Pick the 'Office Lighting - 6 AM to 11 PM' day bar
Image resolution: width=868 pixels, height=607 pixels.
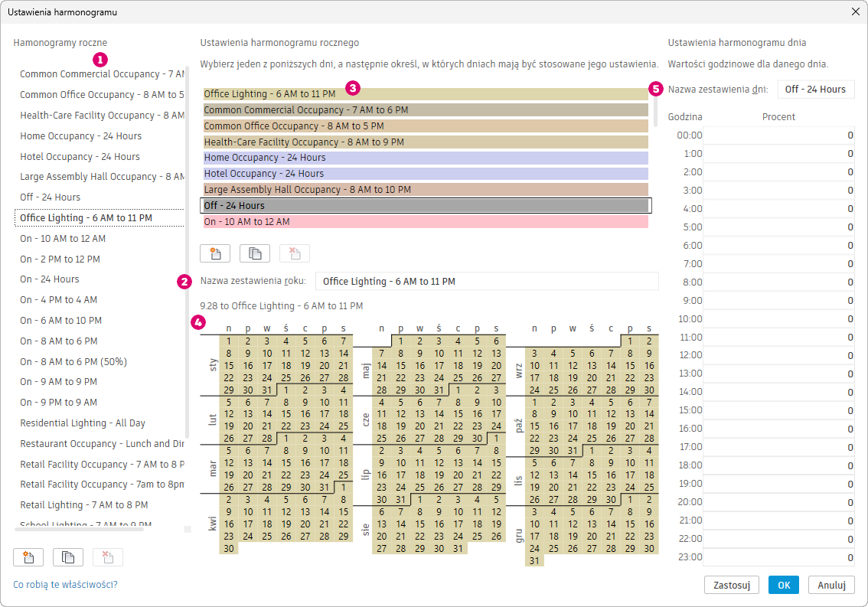point(426,94)
